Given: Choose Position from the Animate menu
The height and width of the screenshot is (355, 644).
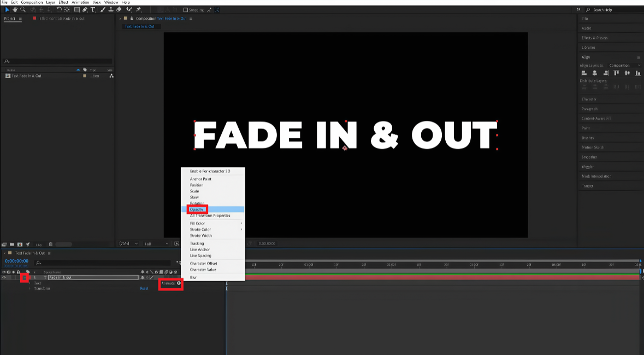Looking at the screenshot, I should tap(213, 185).
